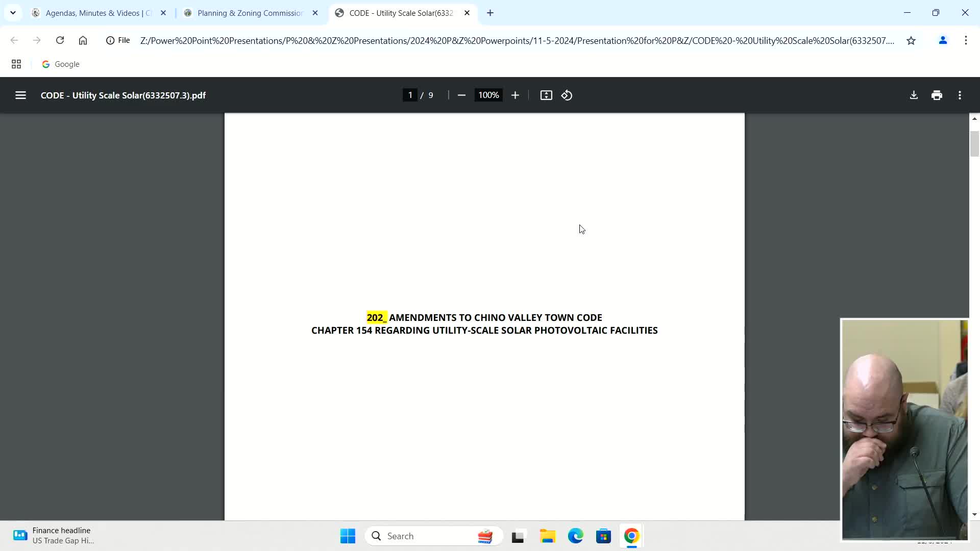980x551 pixels.
Task: Go to the browser home page
Action: tap(83, 40)
